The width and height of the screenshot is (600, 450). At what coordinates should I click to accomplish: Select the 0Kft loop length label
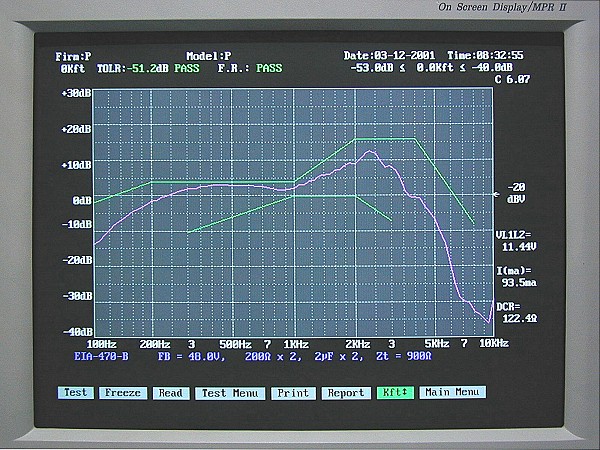[73, 69]
